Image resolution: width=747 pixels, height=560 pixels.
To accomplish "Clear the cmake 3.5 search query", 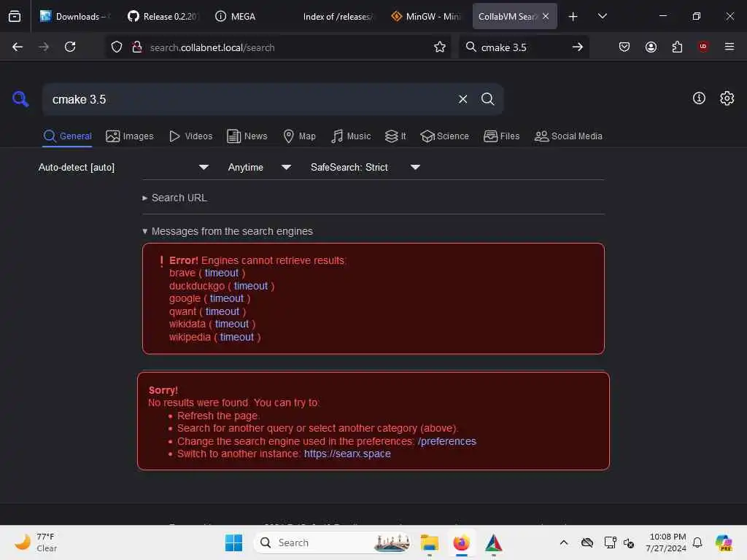I will tap(462, 99).
